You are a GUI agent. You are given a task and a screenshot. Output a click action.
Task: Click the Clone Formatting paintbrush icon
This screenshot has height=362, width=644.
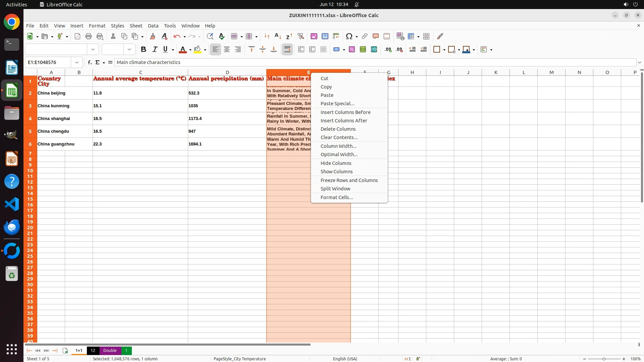coord(153,36)
